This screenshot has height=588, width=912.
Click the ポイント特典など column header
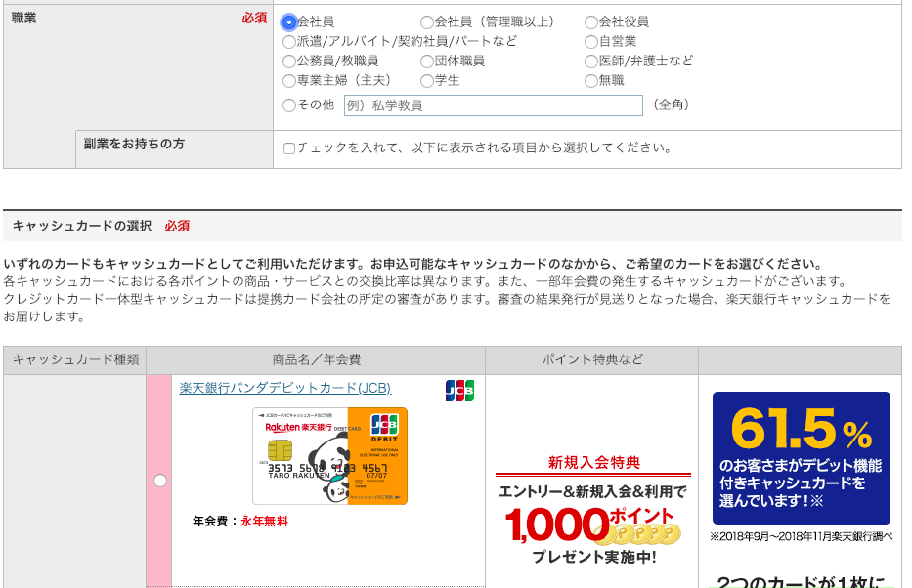(592, 360)
